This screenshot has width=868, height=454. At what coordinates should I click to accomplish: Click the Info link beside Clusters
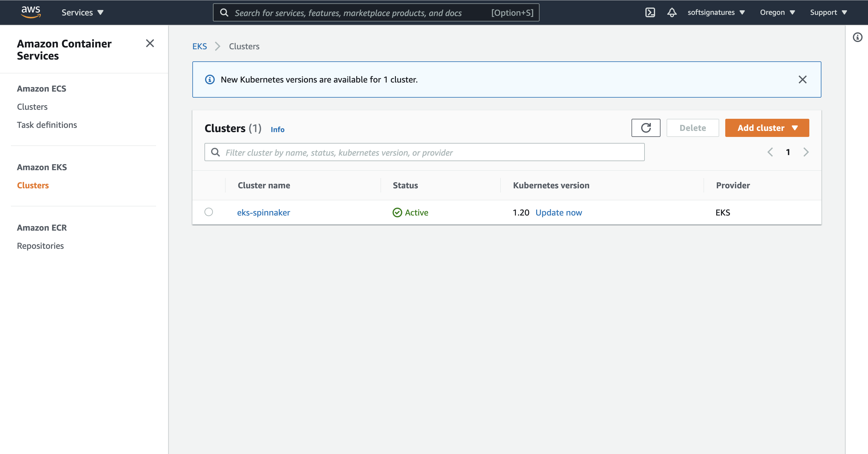277,129
